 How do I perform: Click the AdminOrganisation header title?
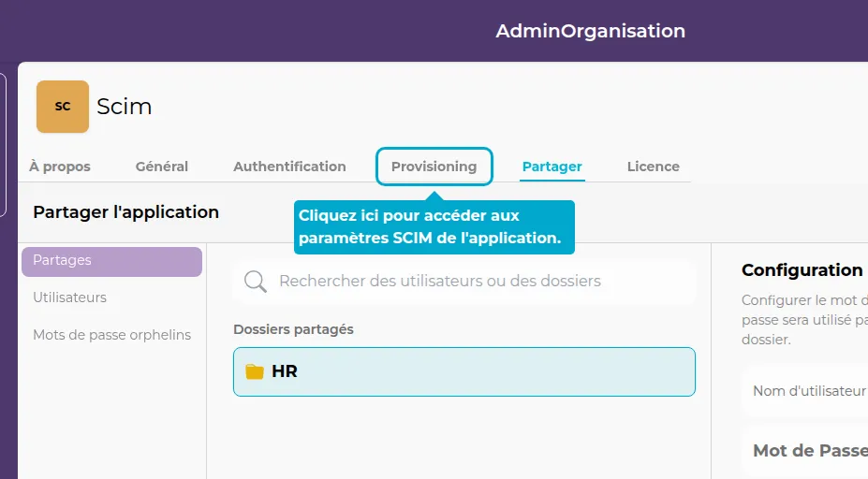point(590,31)
